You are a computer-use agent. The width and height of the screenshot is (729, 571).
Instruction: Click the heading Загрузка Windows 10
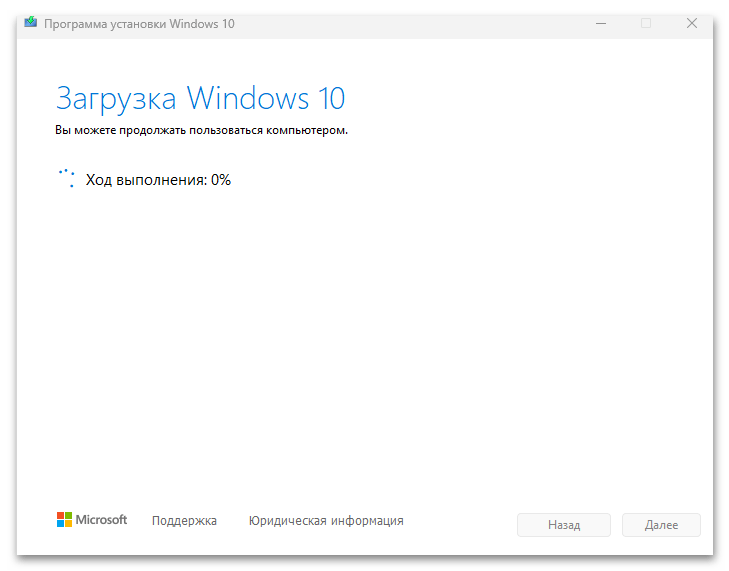pos(200,99)
